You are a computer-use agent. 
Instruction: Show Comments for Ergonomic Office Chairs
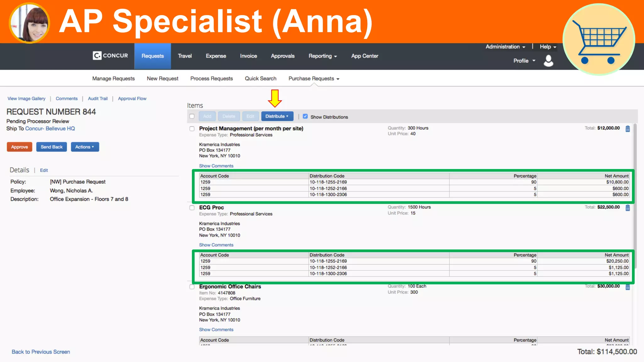(216, 330)
